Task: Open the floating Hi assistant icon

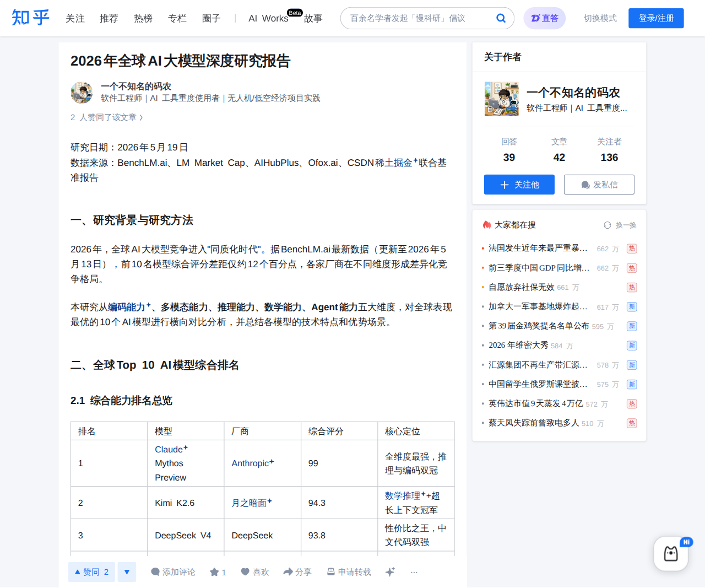Action: pos(671,553)
